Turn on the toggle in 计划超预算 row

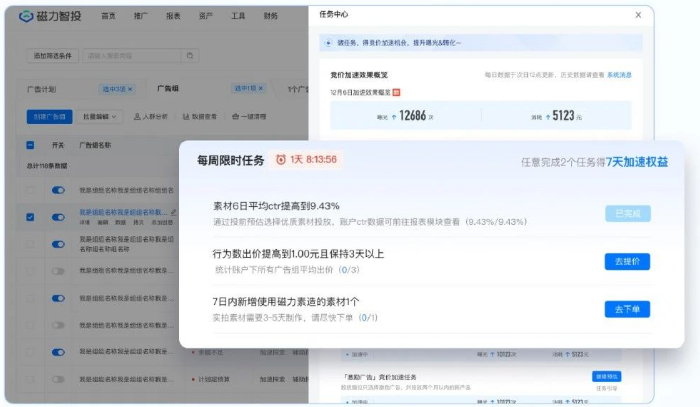pos(58,379)
